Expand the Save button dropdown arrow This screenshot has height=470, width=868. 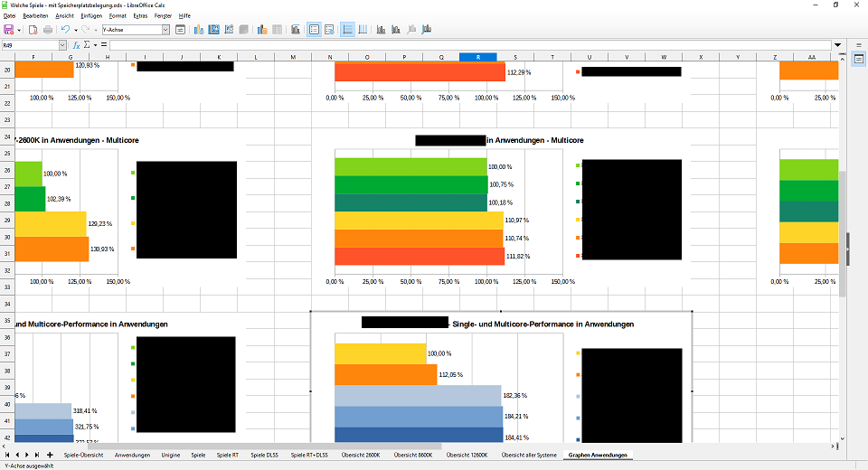19,30
